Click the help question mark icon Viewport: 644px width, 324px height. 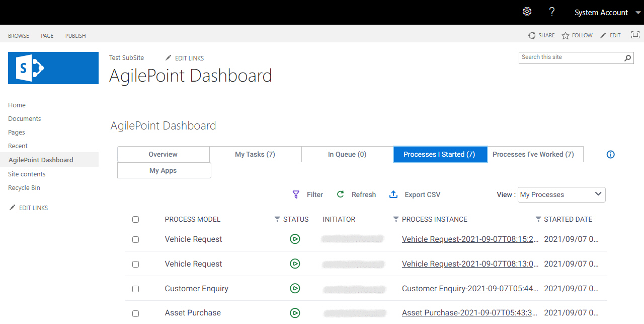pyautogui.click(x=552, y=12)
